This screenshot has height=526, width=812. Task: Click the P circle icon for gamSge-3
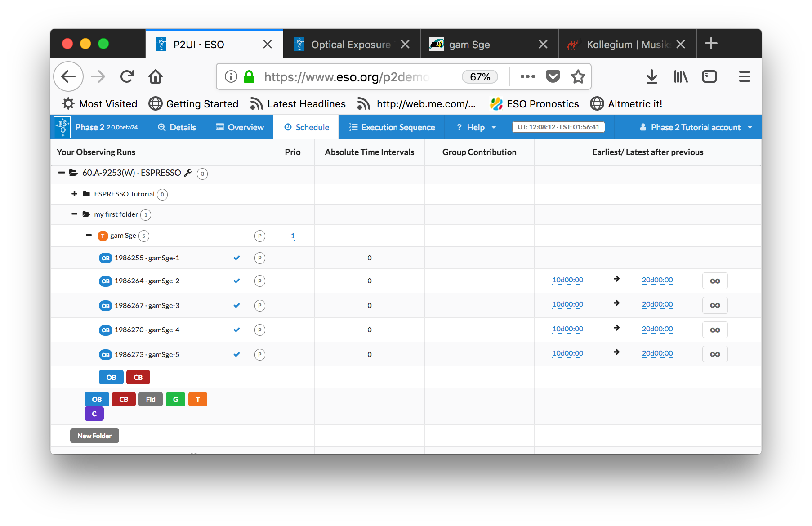[x=259, y=306]
